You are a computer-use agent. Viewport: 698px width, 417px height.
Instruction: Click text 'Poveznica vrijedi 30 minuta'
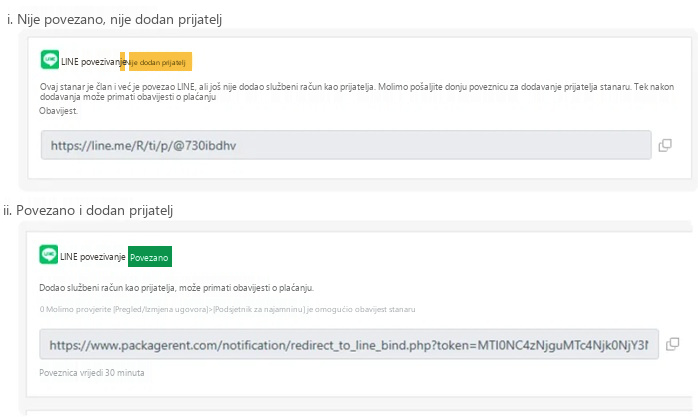pos(92,373)
